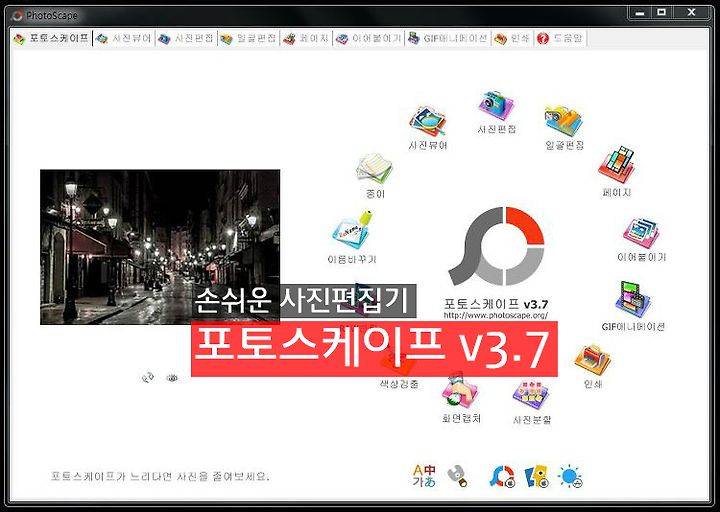The image size is (720, 512).
Task: Maximize the PhotoScape window
Action: coord(662,13)
